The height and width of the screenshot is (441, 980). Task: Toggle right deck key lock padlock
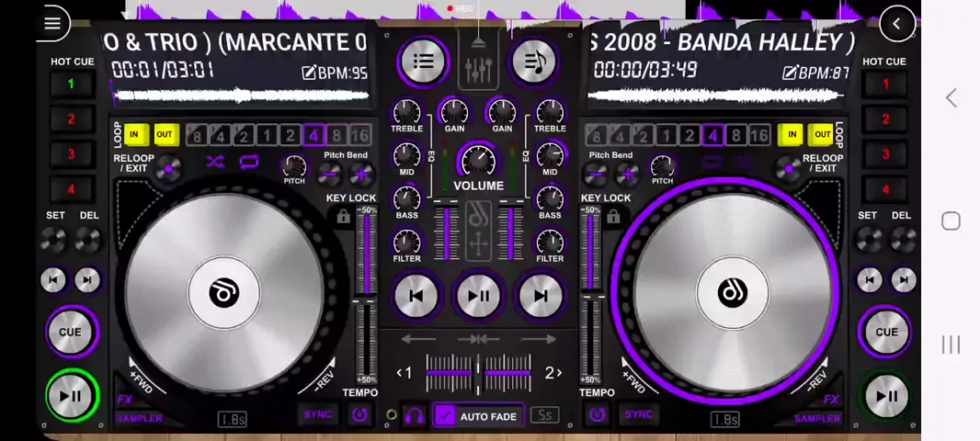click(613, 217)
